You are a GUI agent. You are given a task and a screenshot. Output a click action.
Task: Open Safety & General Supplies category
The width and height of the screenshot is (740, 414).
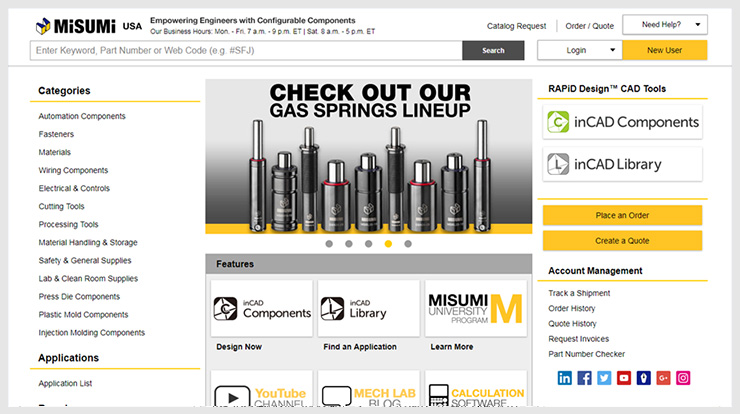(x=85, y=260)
